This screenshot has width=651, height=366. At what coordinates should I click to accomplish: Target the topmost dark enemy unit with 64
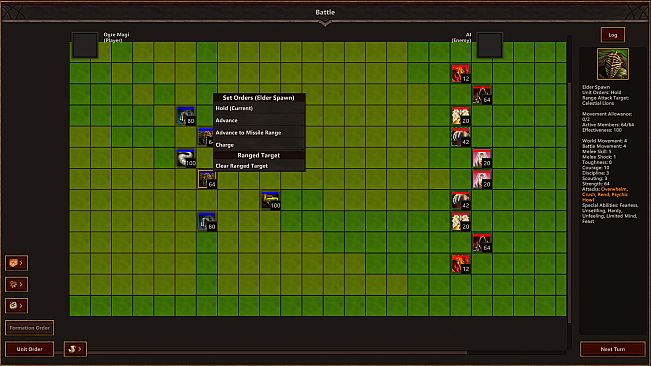coord(482,95)
